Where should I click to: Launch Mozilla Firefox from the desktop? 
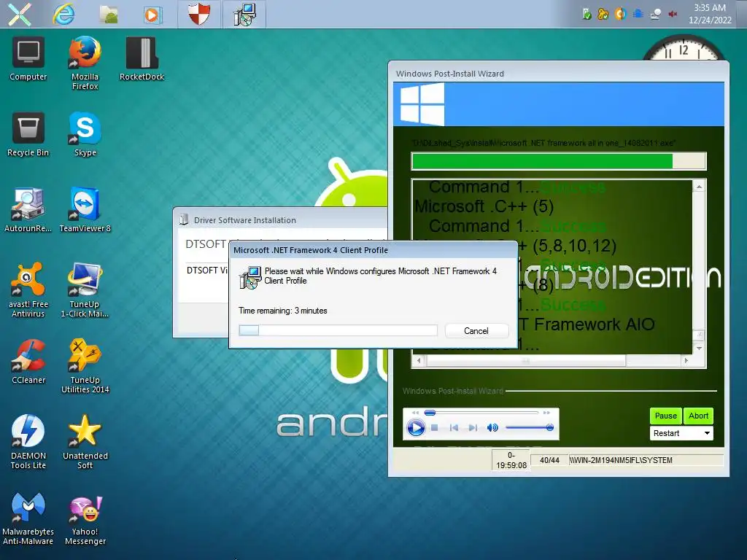pos(85,63)
